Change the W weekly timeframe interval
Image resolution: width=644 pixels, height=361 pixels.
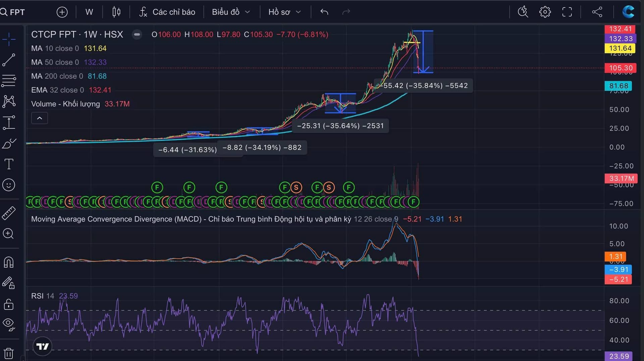[x=89, y=12]
